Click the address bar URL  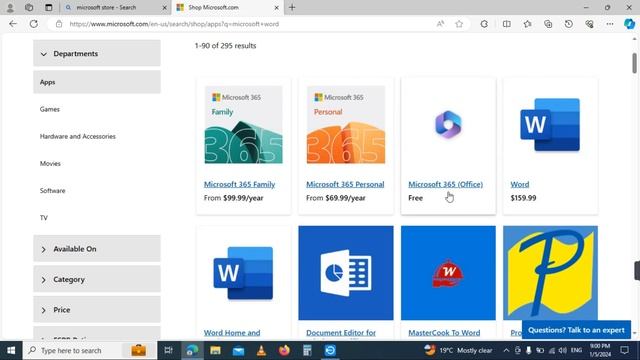click(174, 24)
